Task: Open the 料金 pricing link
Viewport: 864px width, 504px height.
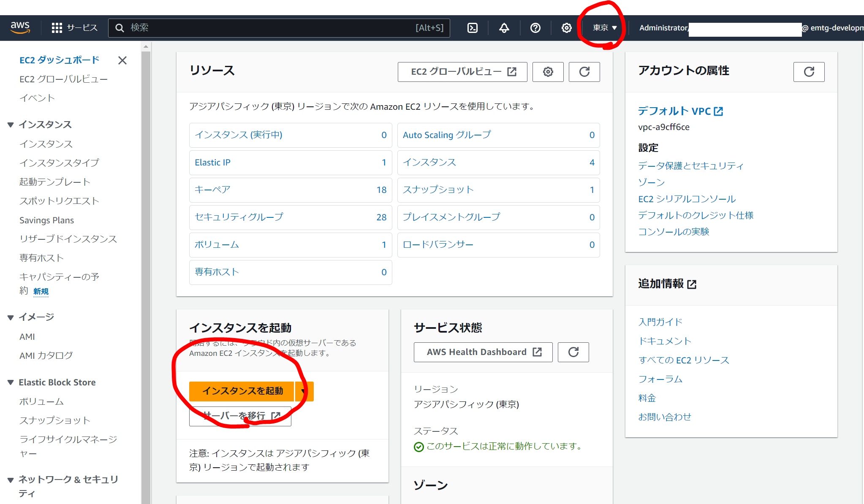Action: click(x=647, y=398)
